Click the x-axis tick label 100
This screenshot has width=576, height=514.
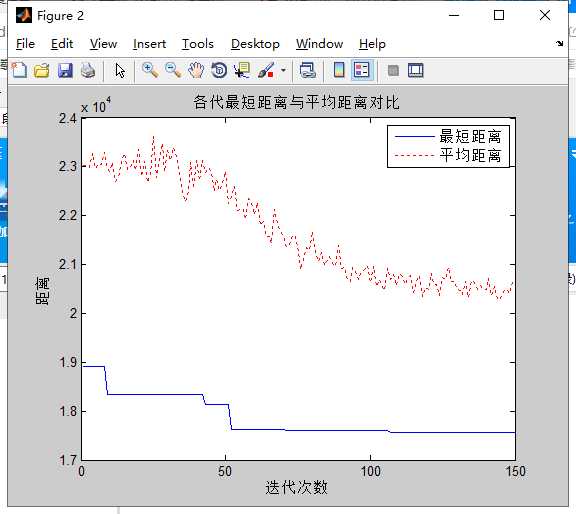pos(370,471)
